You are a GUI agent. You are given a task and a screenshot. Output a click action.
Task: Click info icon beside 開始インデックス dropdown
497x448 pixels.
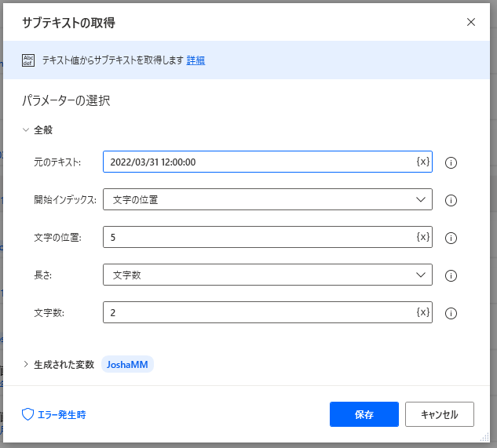click(x=451, y=200)
